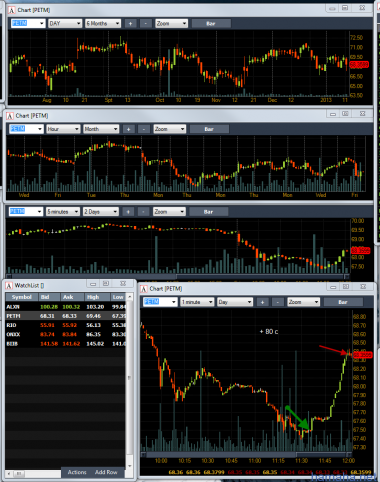Click the plus button in the 1 minute chart toolbar
Screen dimensions: 380x482
(262, 302)
